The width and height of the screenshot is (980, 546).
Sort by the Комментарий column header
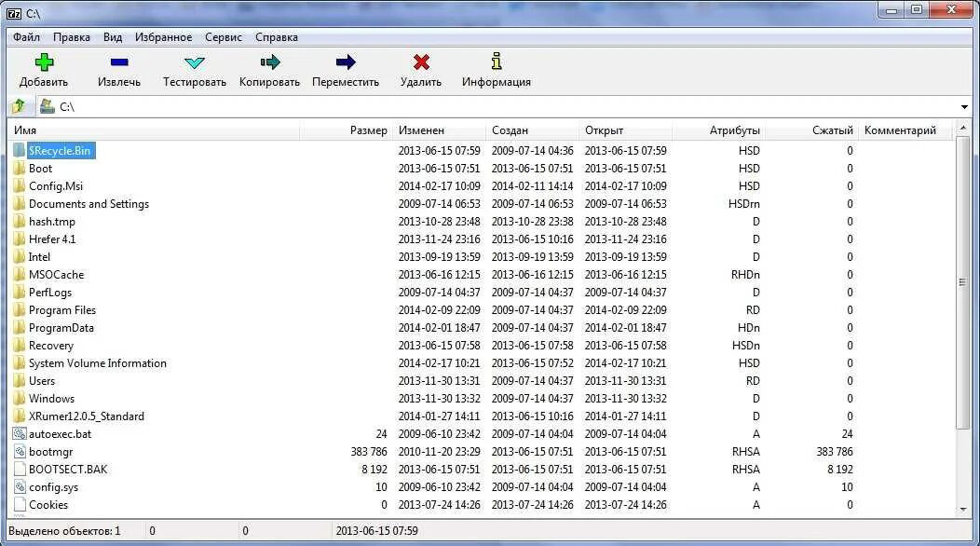pyautogui.click(x=905, y=130)
